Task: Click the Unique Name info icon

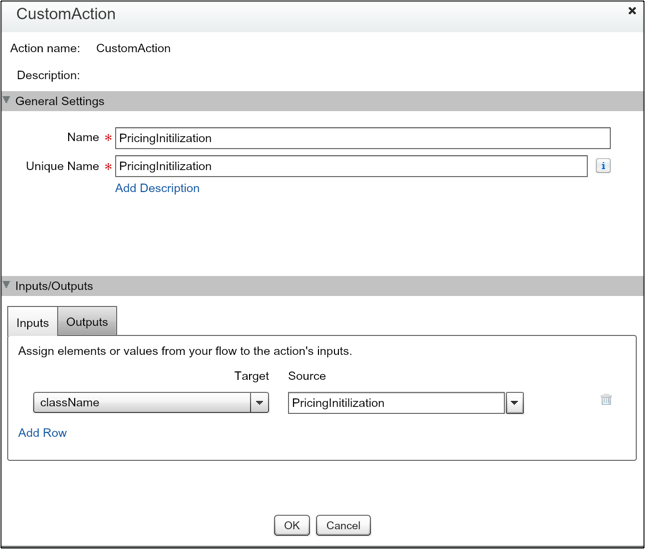Action: pyautogui.click(x=603, y=166)
